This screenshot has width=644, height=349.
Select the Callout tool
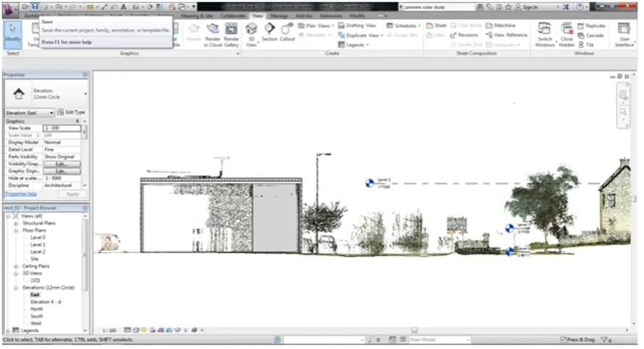coord(287,32)
